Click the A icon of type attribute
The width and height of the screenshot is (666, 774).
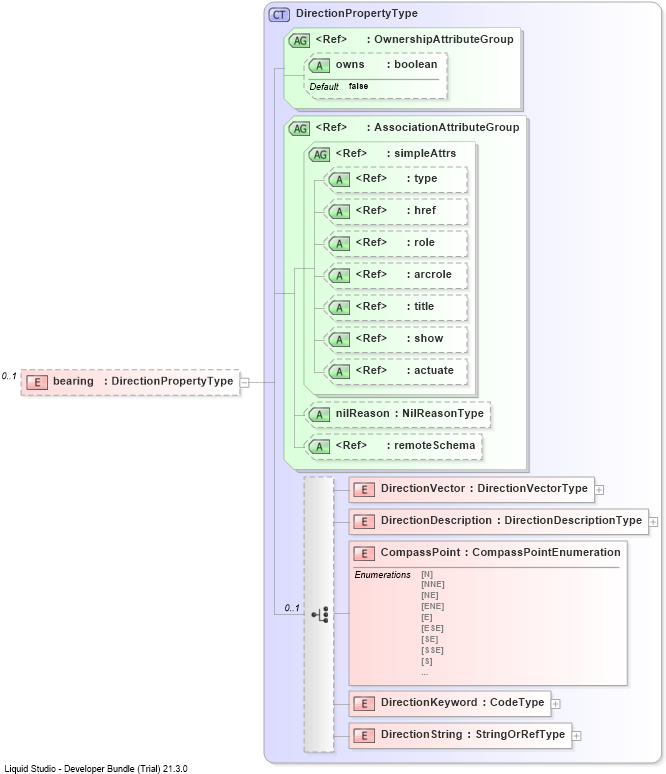[339, 180]
